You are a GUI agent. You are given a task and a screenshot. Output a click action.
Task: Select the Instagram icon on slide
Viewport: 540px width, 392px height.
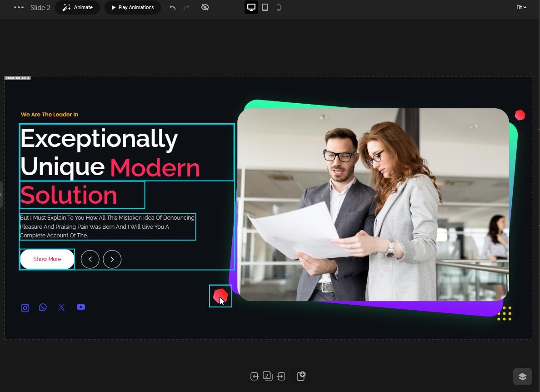pos(25,307)
